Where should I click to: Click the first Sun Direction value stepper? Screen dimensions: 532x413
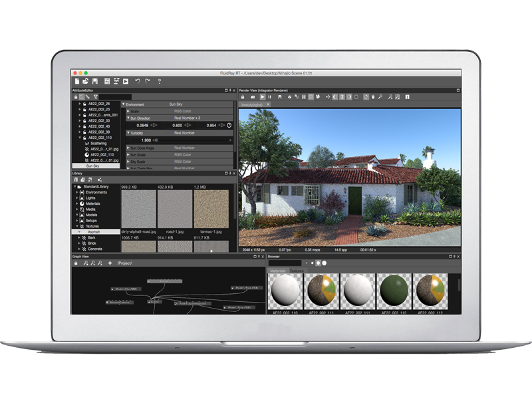pyautogui.click(x=154, y=125)
